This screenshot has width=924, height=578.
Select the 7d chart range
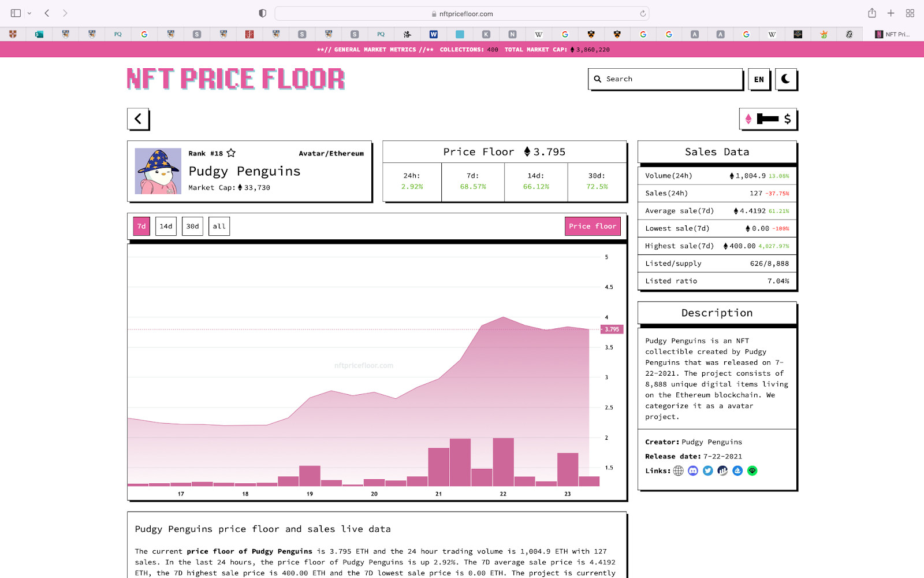(x=141, y=227)
